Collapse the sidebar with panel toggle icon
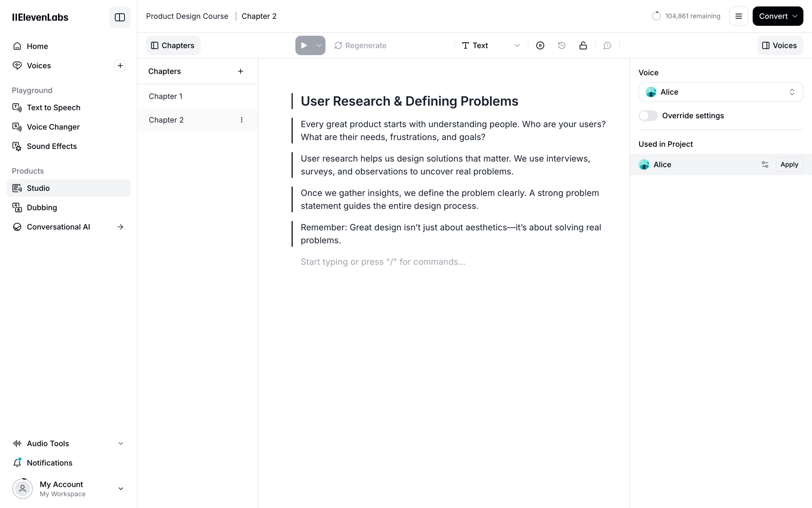 click(120, 17)
